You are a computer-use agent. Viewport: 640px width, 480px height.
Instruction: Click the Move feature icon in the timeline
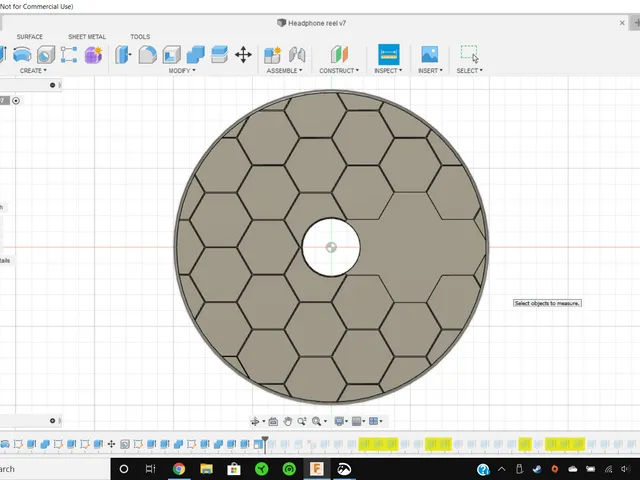111,444
